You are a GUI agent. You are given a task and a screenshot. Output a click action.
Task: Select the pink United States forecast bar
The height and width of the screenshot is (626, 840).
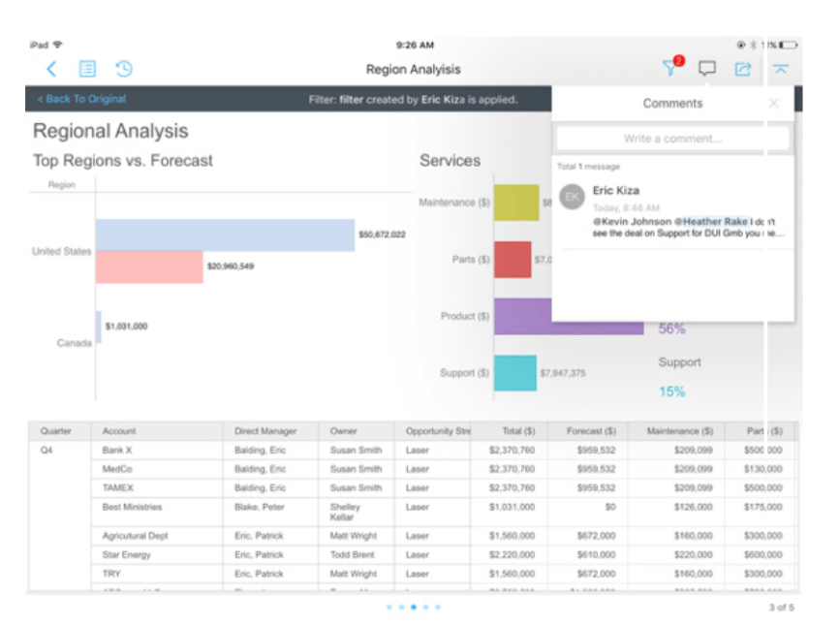click(149, 266)
